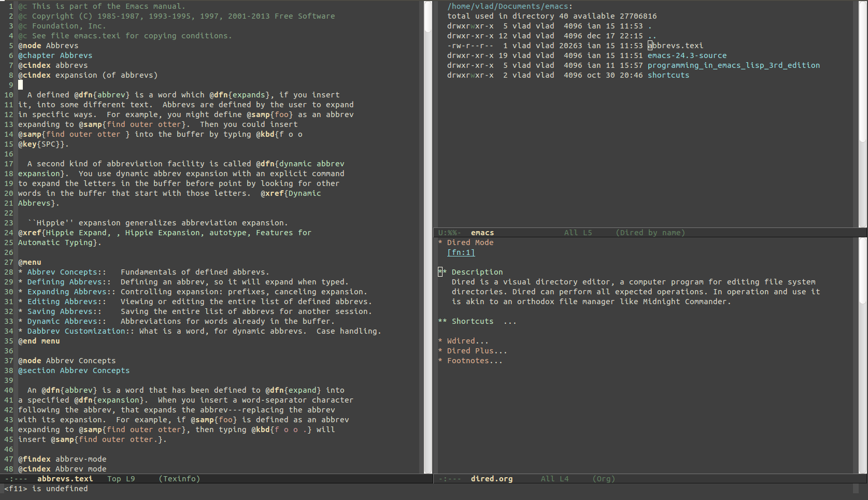Click the dired.org buffer name in mode line

pyautogui.click(x=492, y=479)
